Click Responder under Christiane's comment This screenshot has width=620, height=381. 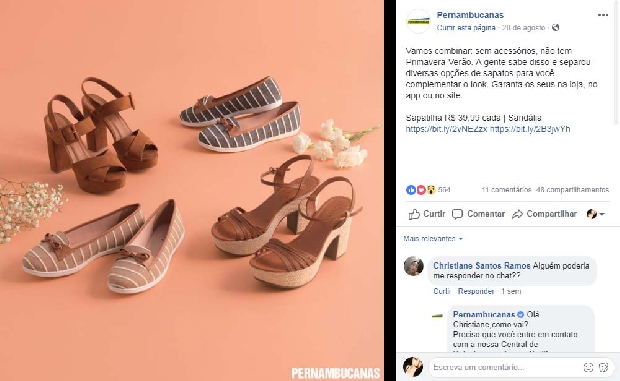(476, 291)
